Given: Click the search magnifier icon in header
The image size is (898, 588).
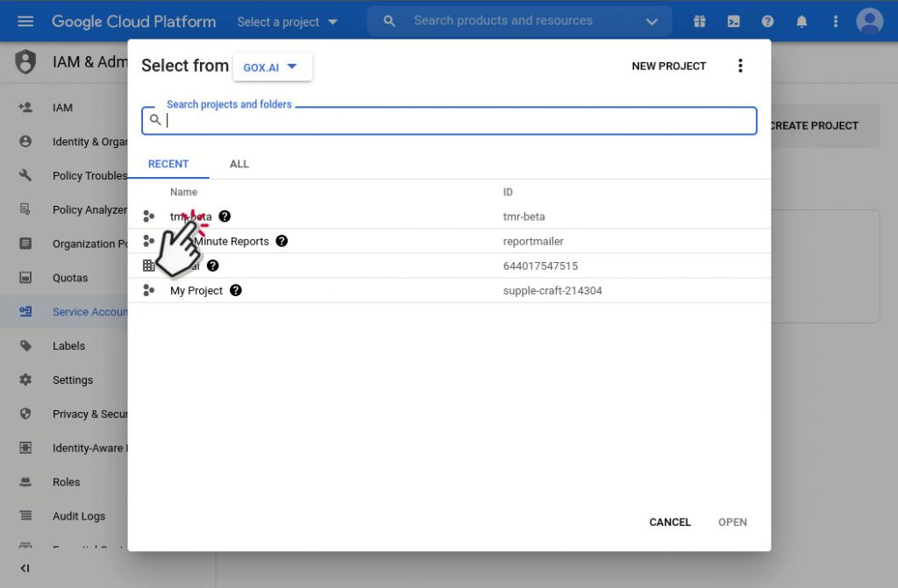Looking at the screenshot, I should [x=389, y=21].
